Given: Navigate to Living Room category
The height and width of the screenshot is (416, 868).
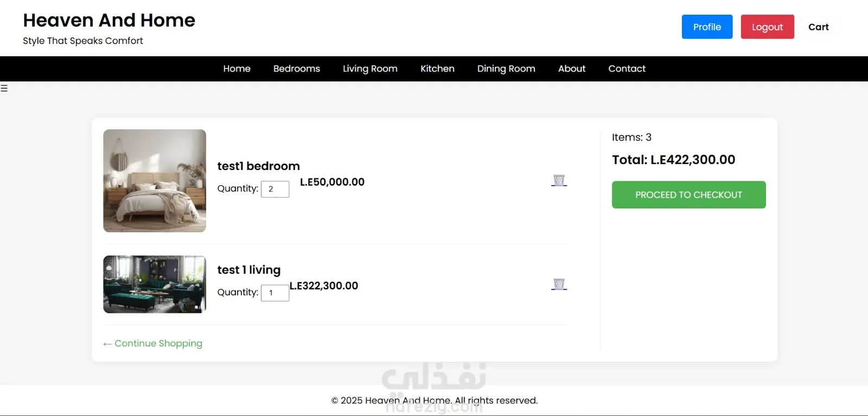Looking at the screenshot, I should coord(370,69).
